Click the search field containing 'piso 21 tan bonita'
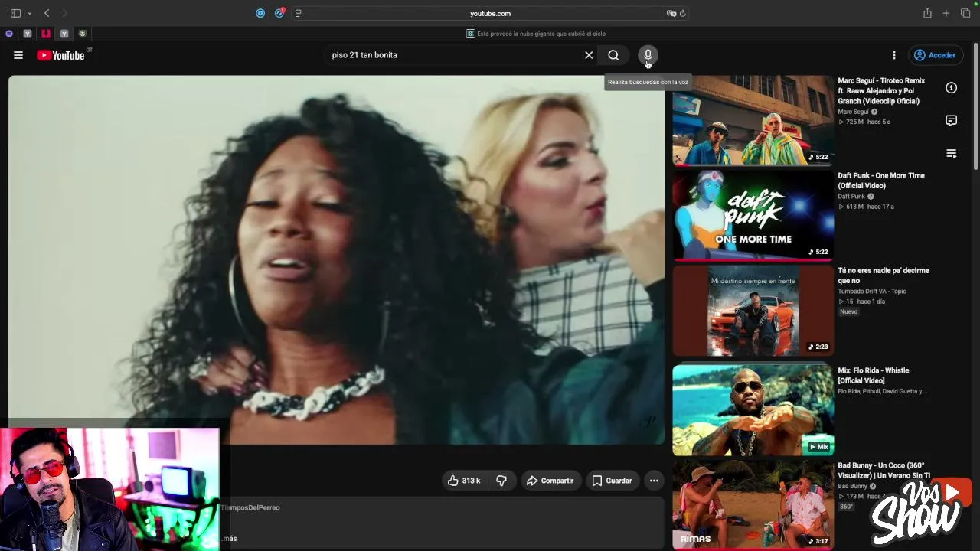The image size is (980, 551). pyautogui.click(x=455, y=55)
